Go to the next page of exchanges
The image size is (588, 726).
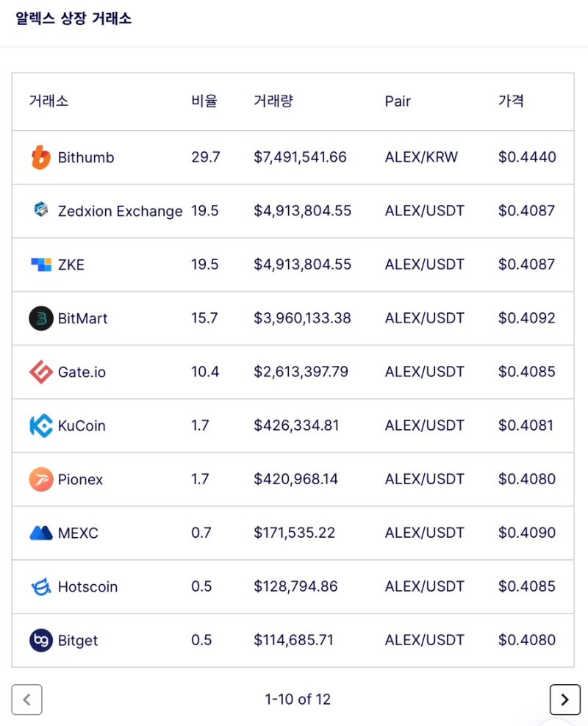tap(564, 700)
